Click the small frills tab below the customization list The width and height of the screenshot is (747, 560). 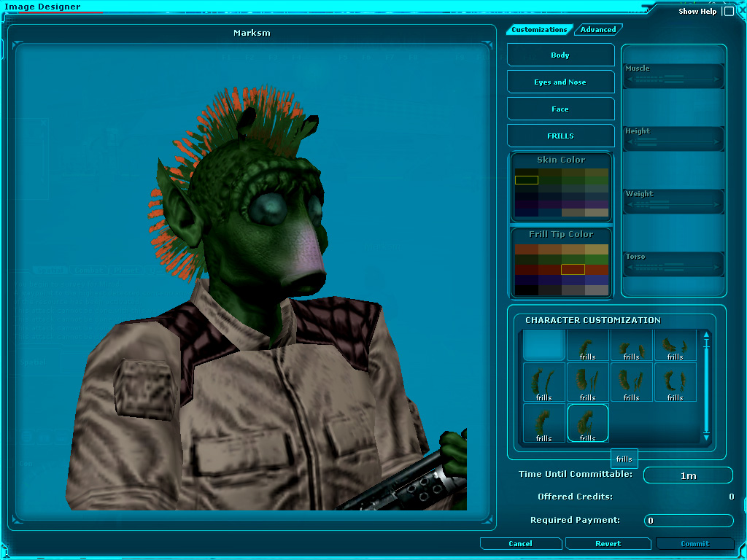click(624, 459)
